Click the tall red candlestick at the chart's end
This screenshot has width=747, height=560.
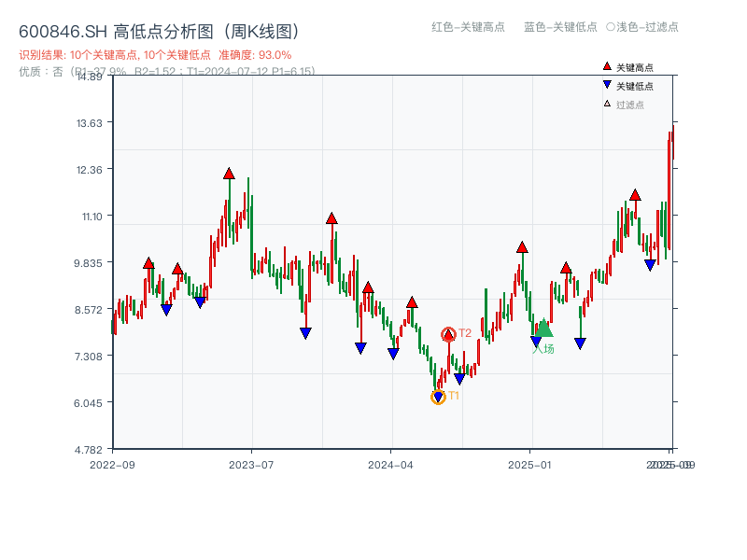coord(669,190)
